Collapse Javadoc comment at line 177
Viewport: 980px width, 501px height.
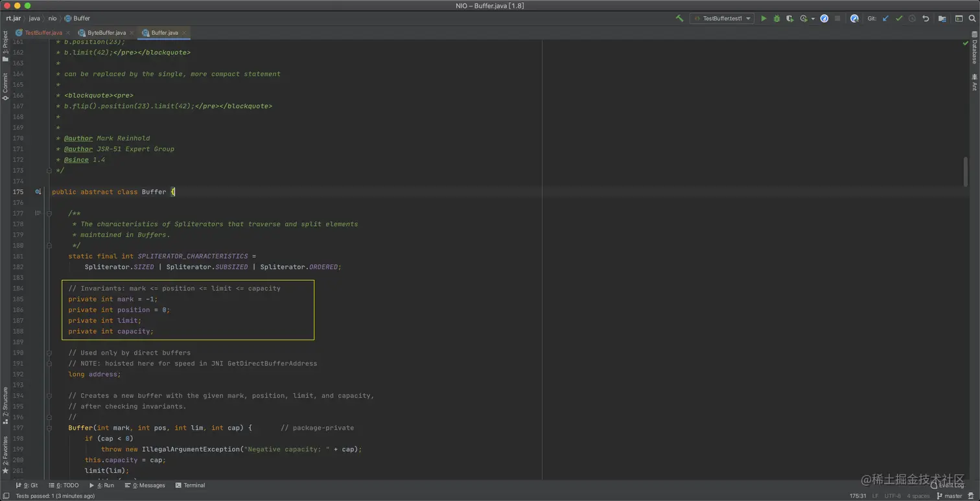click(49, 213)
